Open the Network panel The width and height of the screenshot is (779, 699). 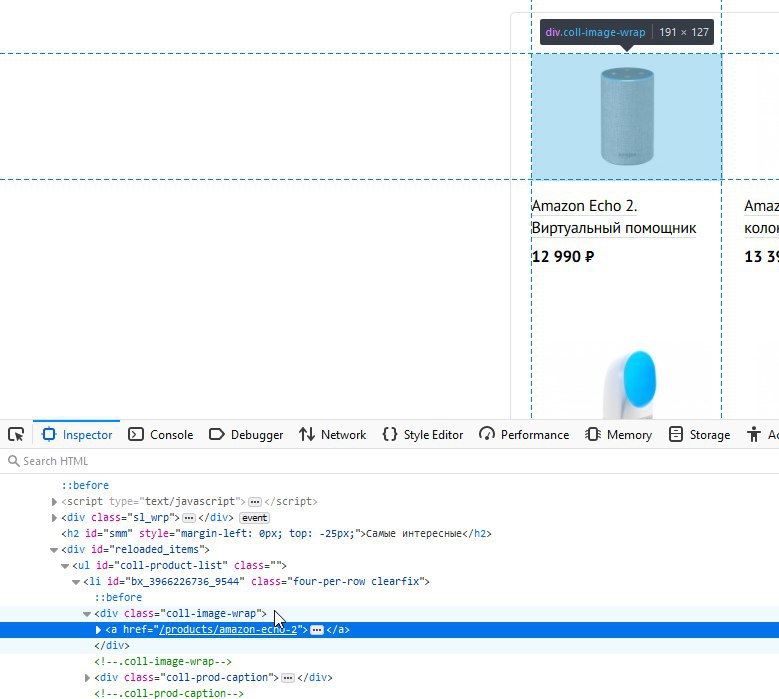pos(333,435)
